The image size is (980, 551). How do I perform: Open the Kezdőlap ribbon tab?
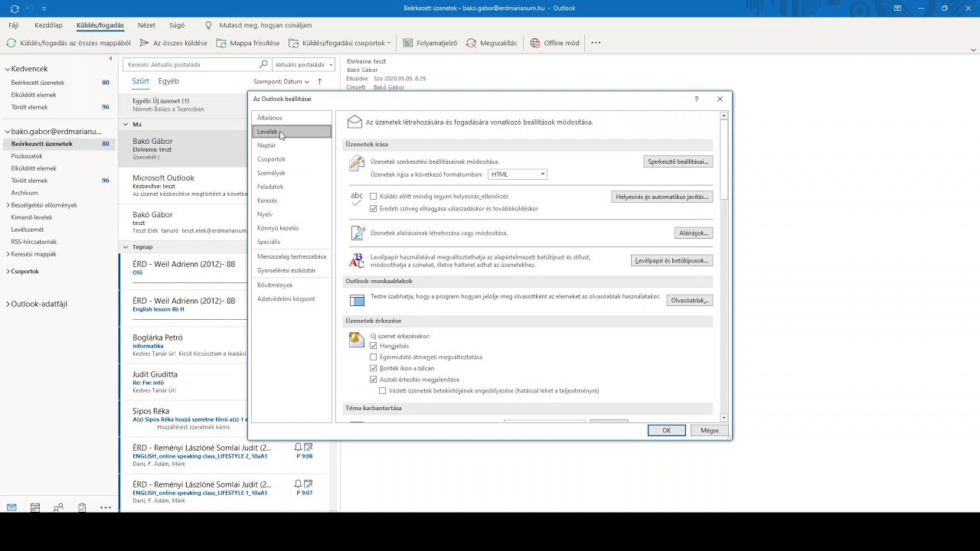[x=48, y=25]
